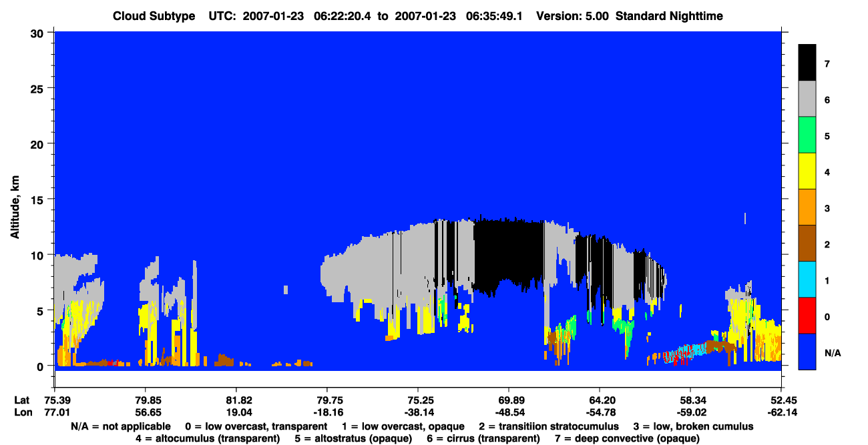
Task: Click the large black deep convective cloud region
Action: click(x=509, y=252)
